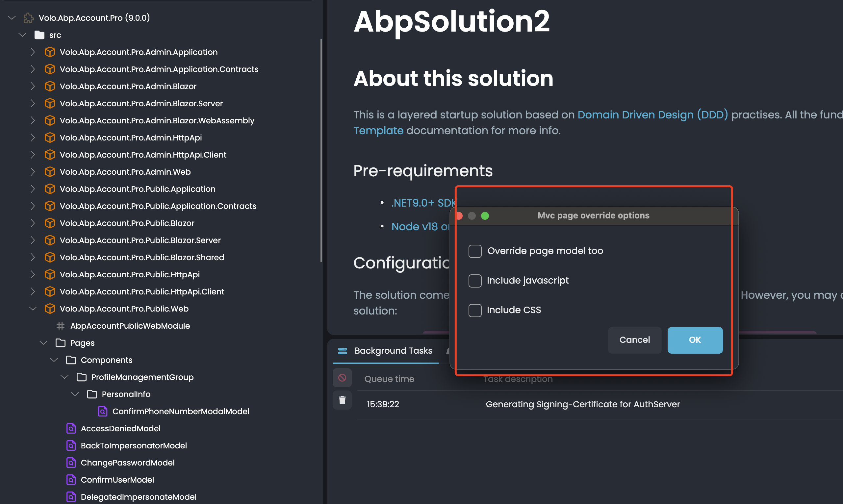Screen dimensions: 843x504
Task: Check the Include CSS option
Action: click(x=475, y=311)
